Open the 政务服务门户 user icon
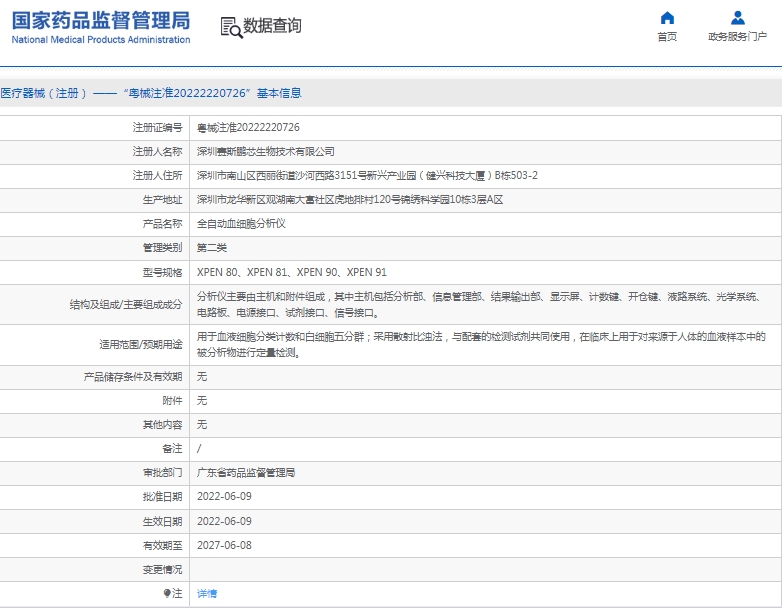This screenshot has width=782, height=613. click(737, 18)
